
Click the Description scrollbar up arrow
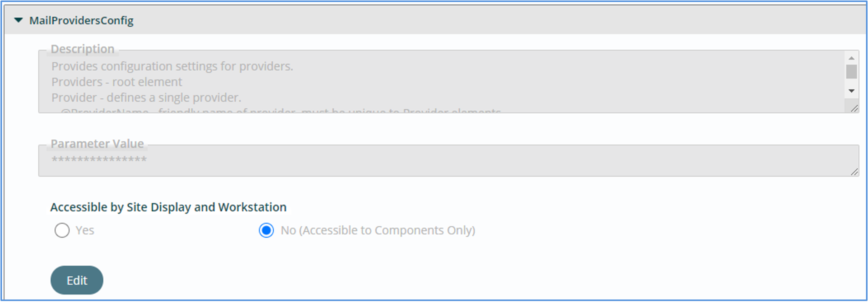(x=851, y=58)
